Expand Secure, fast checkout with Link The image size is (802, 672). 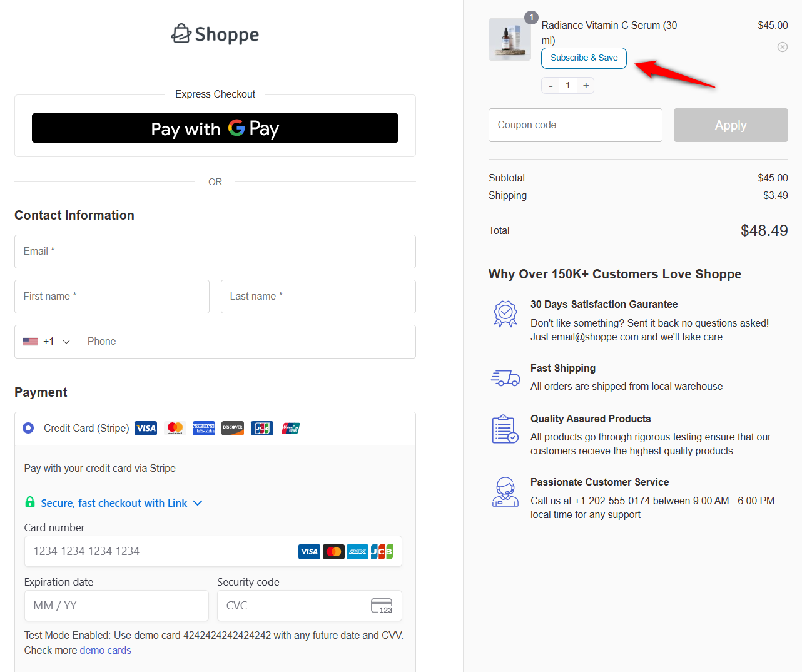point(198,502)
